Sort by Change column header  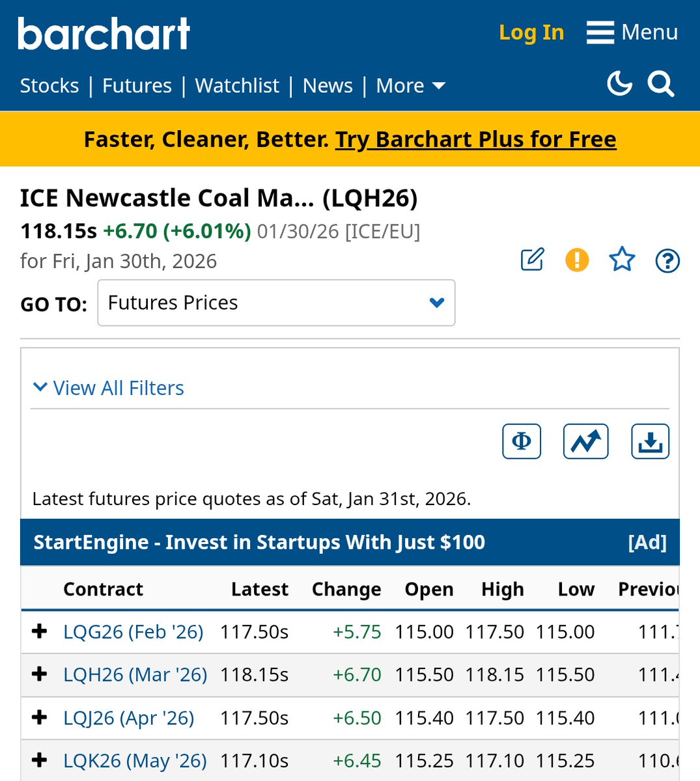346,589
